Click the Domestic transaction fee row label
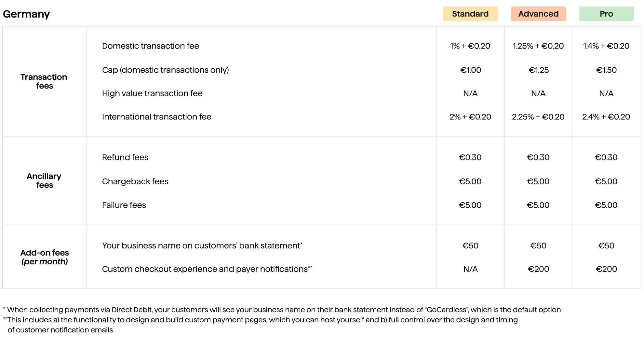Image resolution: width=644 pixels, height=349 pixels. [x=150, y=46]
